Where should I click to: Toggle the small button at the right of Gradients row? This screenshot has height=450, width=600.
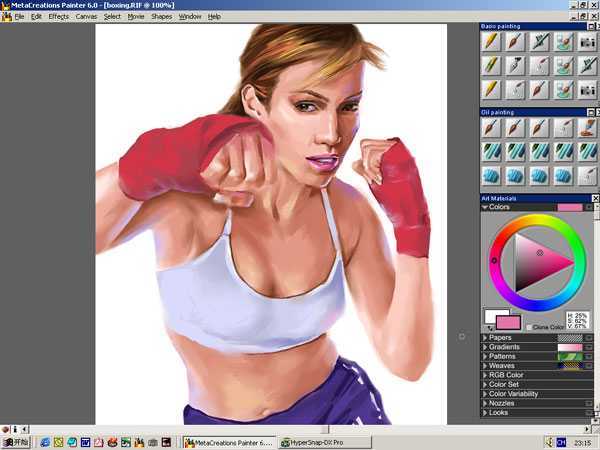coord(589,347)
